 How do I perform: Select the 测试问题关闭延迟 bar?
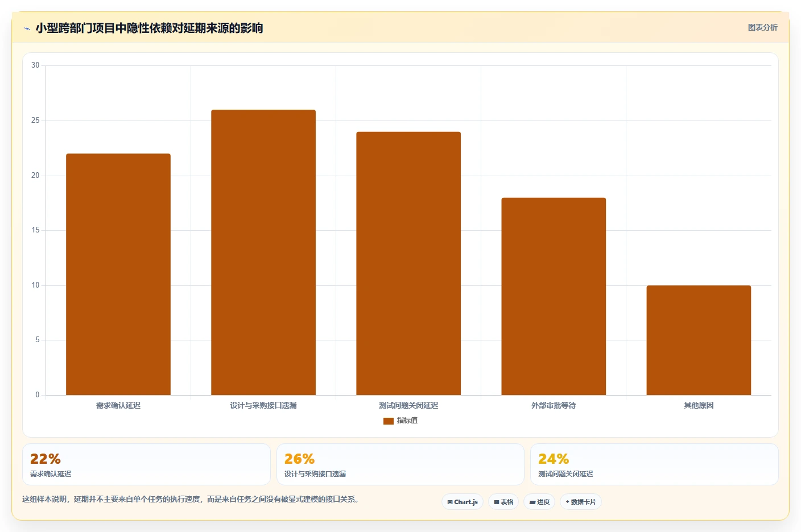[408, 263]
